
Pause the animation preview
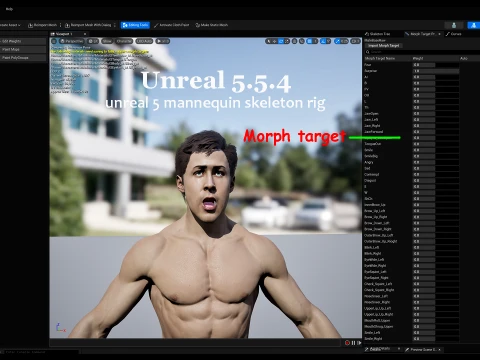[353, 343]
